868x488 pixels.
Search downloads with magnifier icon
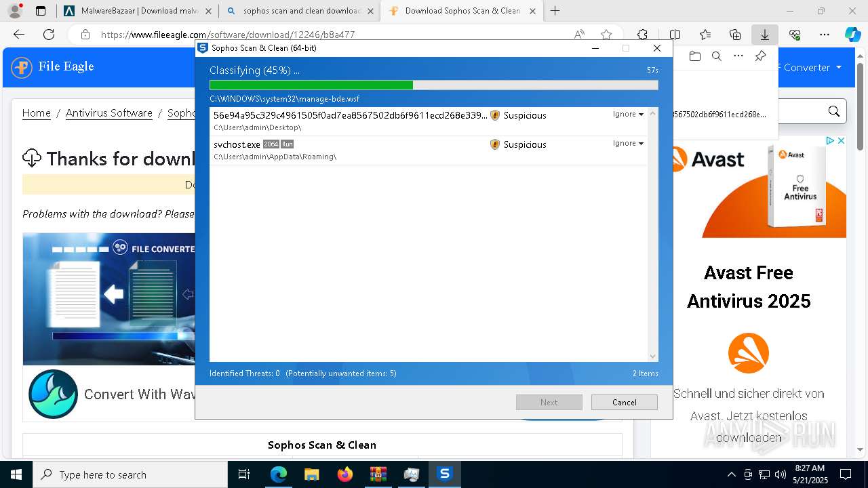[717, 56]
